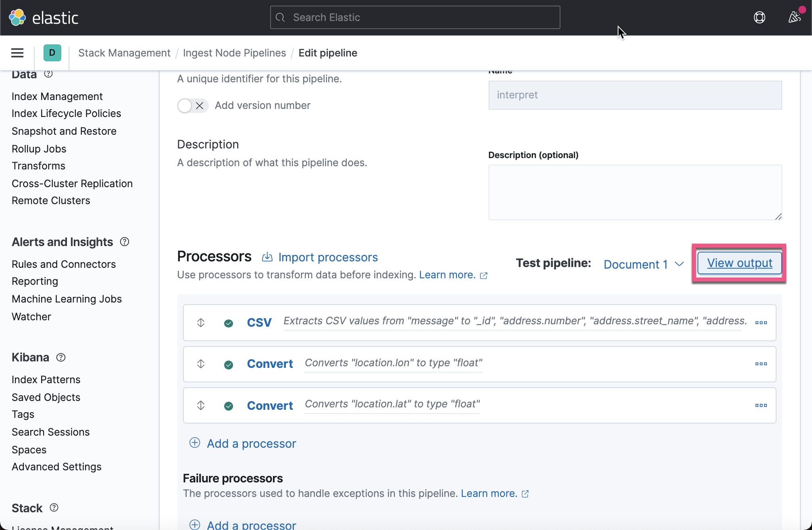The height and width of the screenshot is (530, 812).
Task: Open Watcher from the sidebar
Action: pyautogui.click(x=31, y=317)
